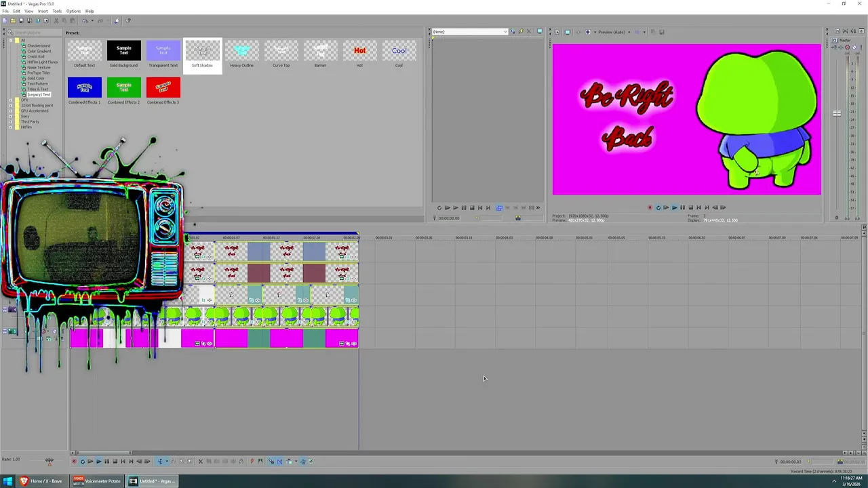The width and height of the screenshot is (868, 488).
Task: Toggle Automatic Crossfades icon
Action: [279, 462]
